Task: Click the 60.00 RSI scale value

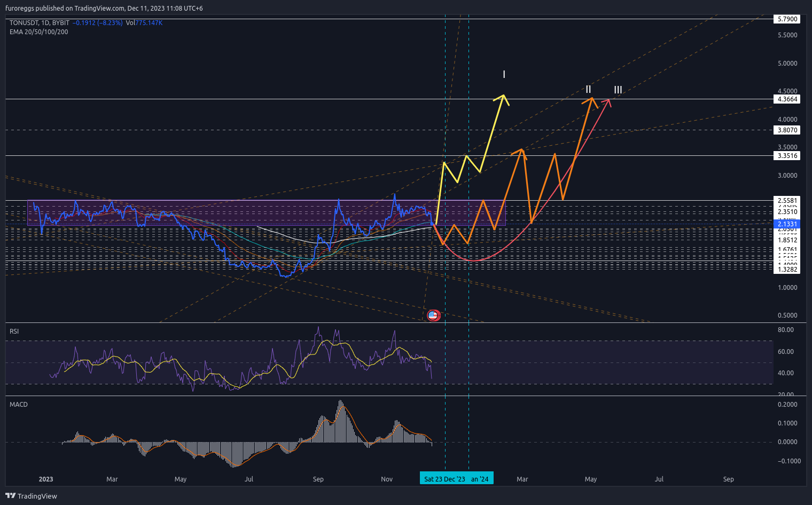Action: click(786, 352)
